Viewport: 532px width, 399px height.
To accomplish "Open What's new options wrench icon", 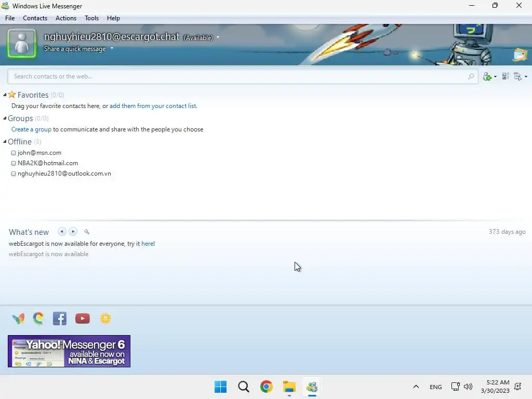I will click(x=87, y=232).
